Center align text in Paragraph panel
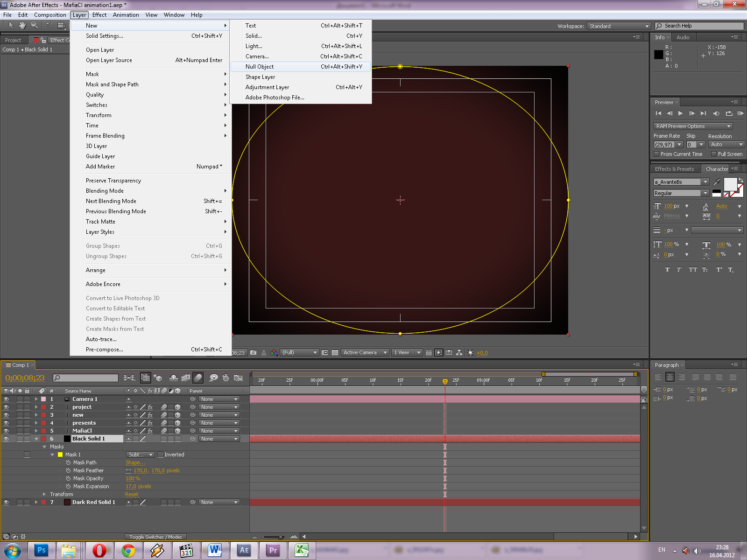 tap(670, 377)
